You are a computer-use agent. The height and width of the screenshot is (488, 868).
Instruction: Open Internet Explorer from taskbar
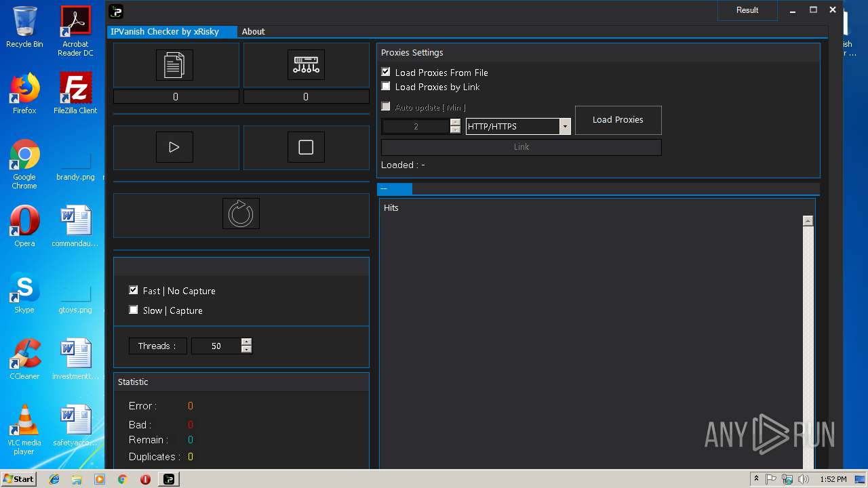[x=54, y=479]
